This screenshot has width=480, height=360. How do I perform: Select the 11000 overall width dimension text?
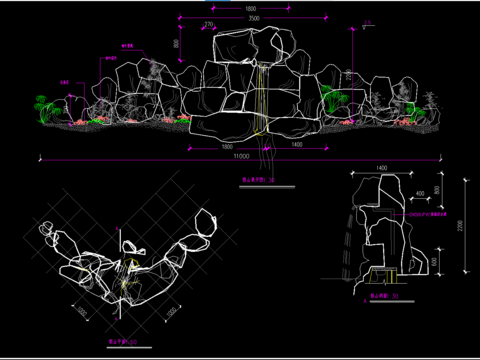[x=241, y=156]
